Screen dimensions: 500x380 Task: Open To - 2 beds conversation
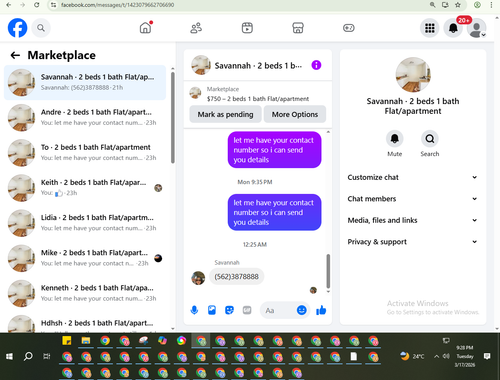85,153
